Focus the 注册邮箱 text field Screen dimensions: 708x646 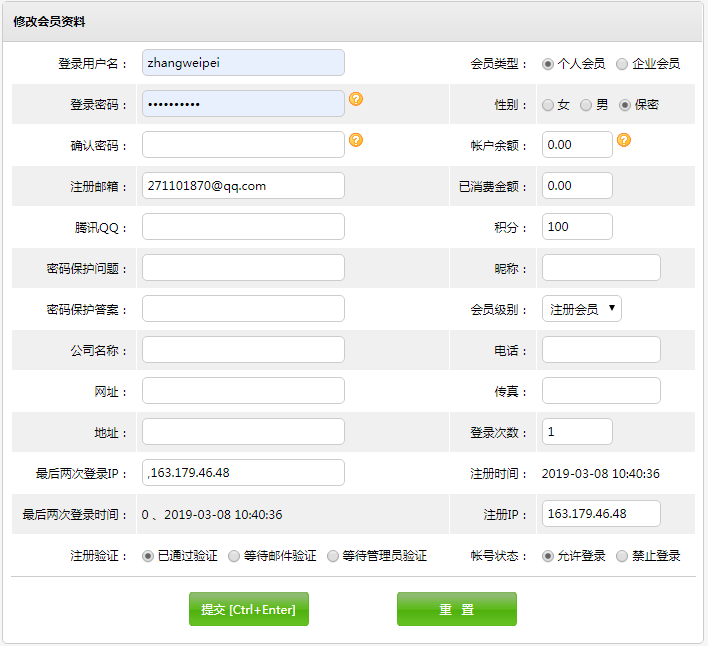pyautogui.click(x=243, y=186)
